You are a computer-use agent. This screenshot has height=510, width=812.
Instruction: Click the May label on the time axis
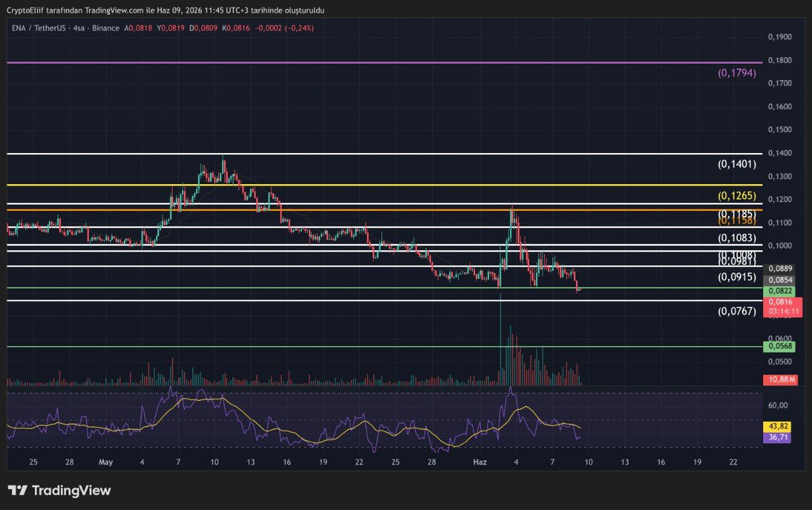point(105,462)
